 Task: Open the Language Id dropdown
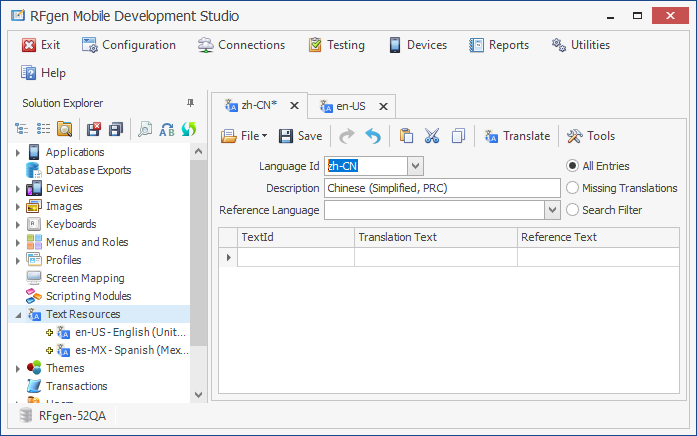[x=416, y=166]
